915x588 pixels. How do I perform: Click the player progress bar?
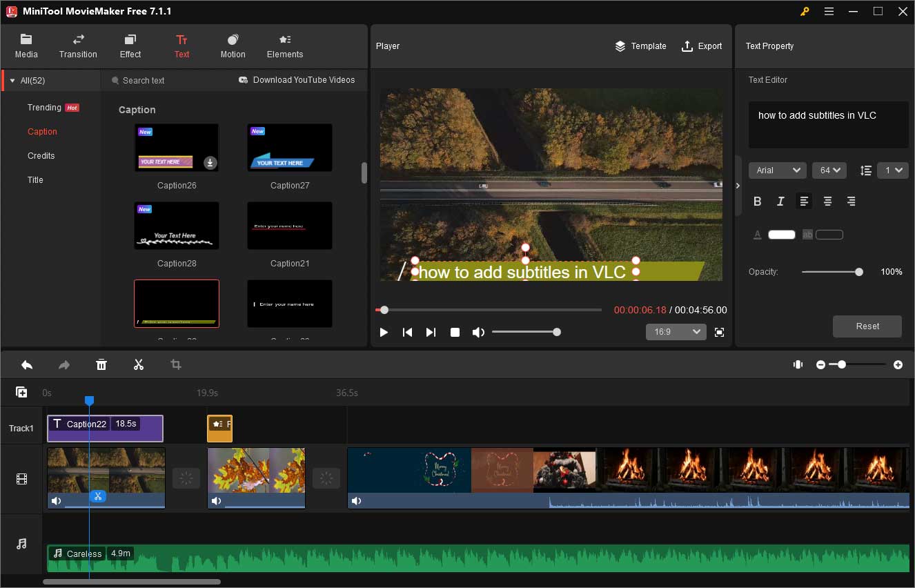pyautogui.click(x=489, y=310)
